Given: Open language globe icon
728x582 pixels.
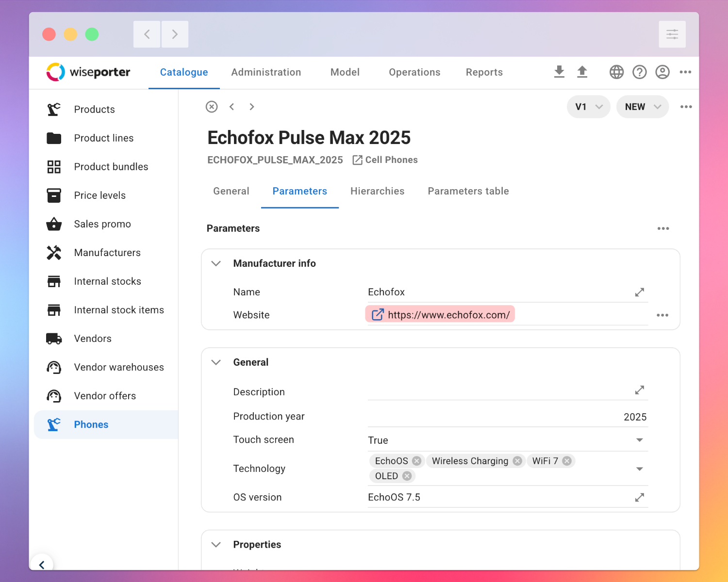Looking at the screenshot, I should [x=616, y=72].
